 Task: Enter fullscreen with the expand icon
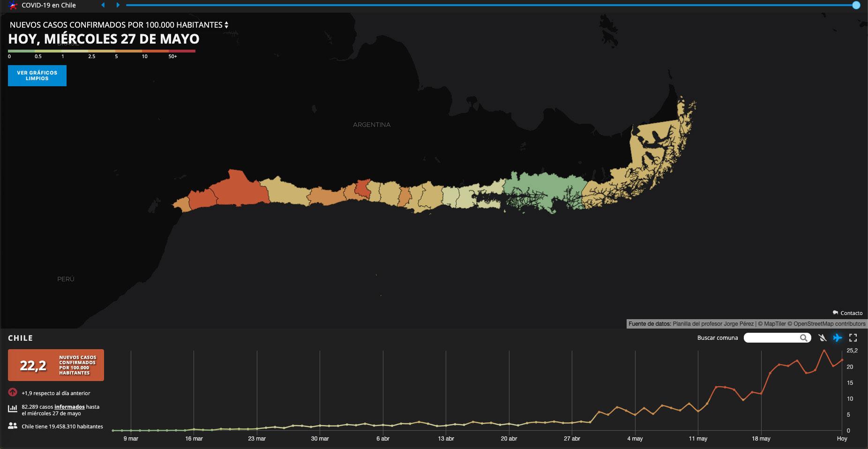[x=853, y=337]
